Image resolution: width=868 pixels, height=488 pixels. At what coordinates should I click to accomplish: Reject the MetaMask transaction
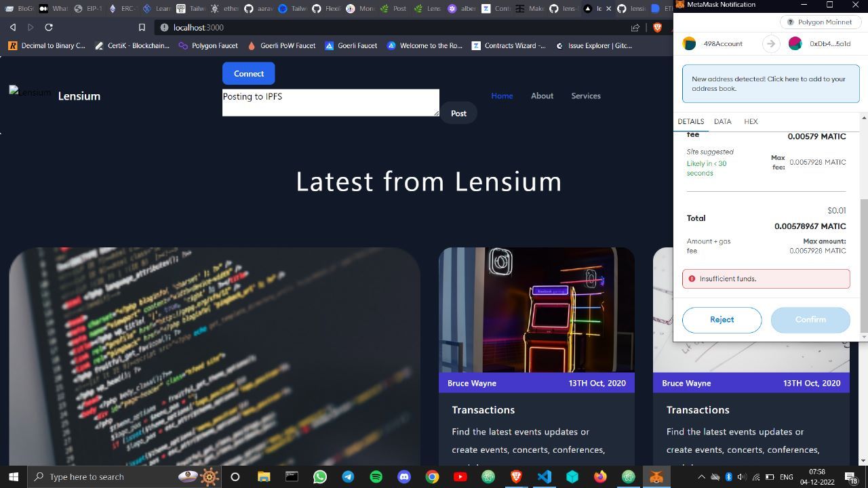pyautogui.click(x=722, y=319)
